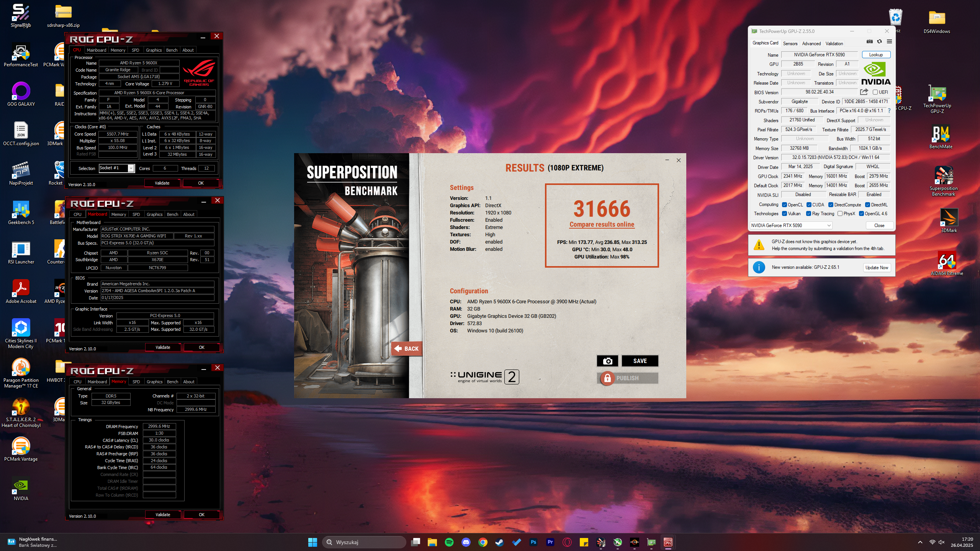Toggle the Vulkan checkbox in GPU-Z

click(x=784, y=214)
